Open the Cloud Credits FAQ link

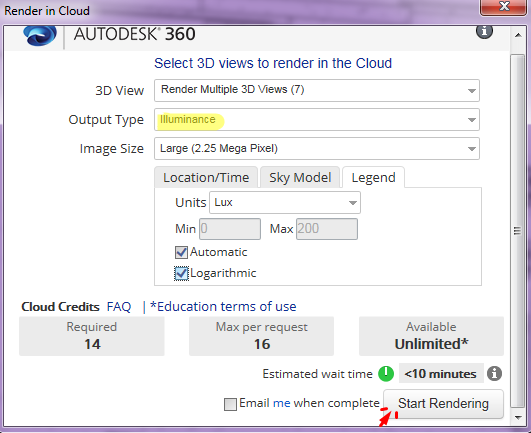119,307
